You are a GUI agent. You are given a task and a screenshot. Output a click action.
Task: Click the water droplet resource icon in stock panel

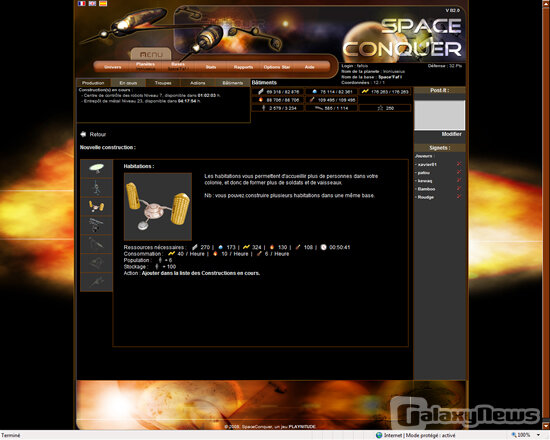(315, 92)
